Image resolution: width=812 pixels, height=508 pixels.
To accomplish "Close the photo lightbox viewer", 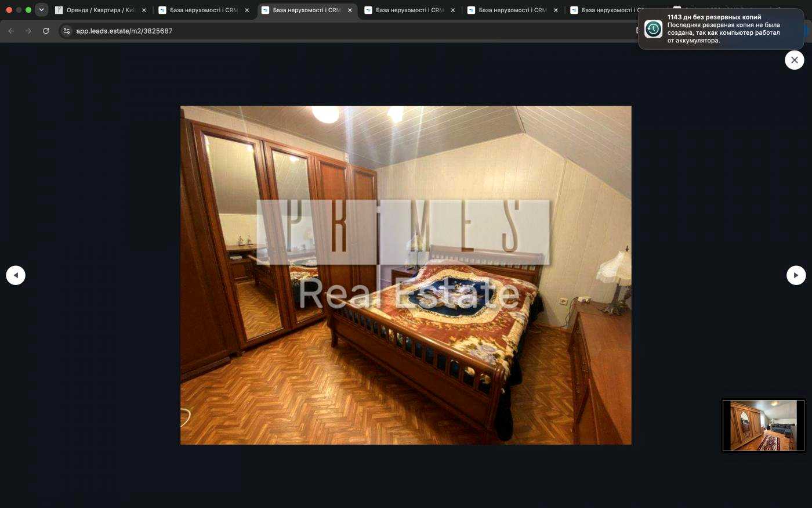I will coord(794,60).
